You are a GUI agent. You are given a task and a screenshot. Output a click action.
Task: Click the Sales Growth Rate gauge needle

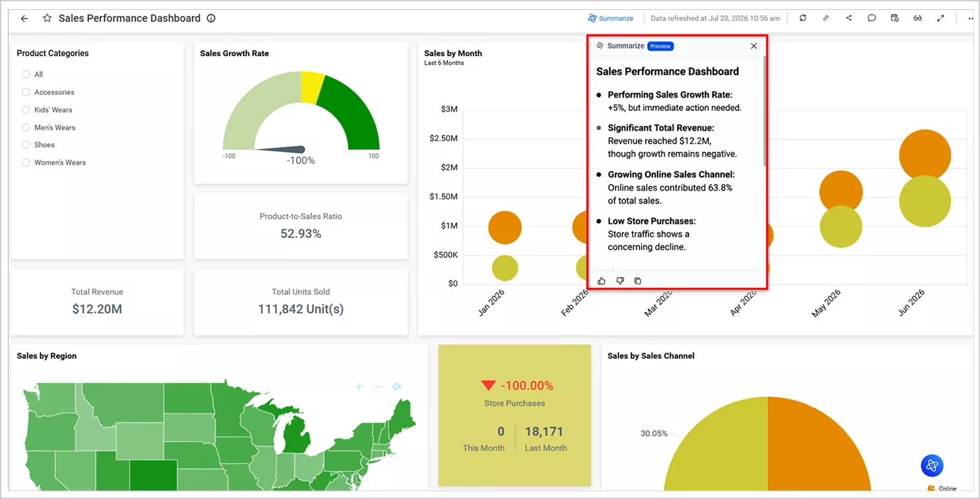pyautogui.click(x=280, y=150)
